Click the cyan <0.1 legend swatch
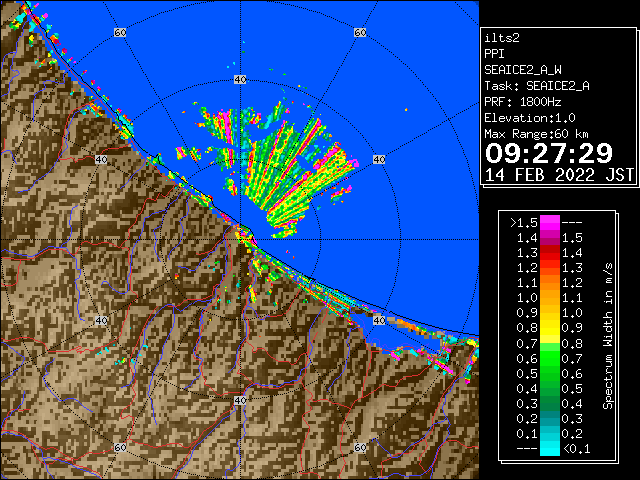This screenshot has height=480, width=640. point(549,449)
